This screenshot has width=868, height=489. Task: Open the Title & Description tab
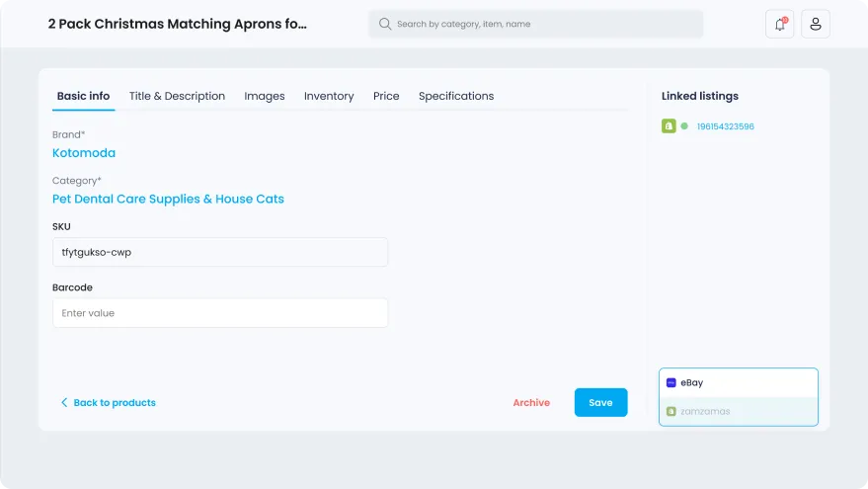point(177,96)
